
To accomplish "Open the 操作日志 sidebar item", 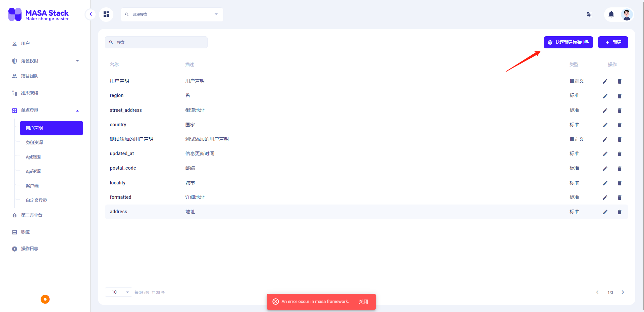I will click(30, 249).
